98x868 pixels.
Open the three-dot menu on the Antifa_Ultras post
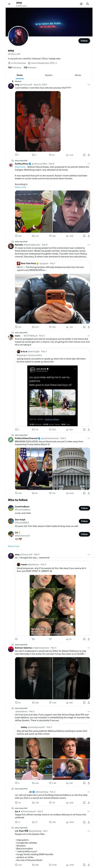point(89,164)
